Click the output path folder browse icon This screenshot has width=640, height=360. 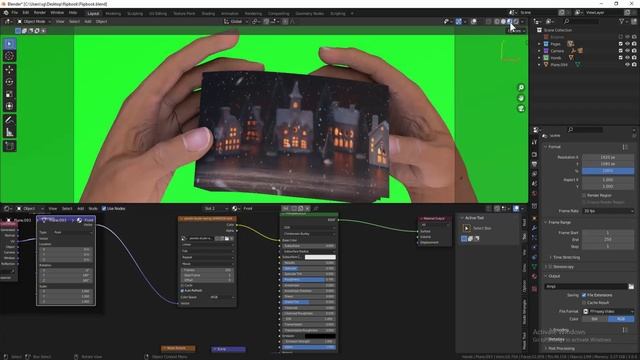tap(631, 287)
